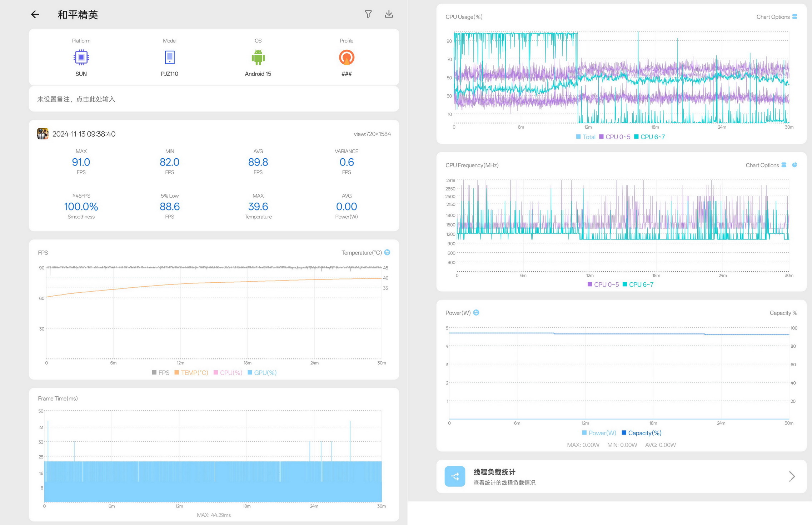Click the MAX: 44.29ms label

pos(214,515)
